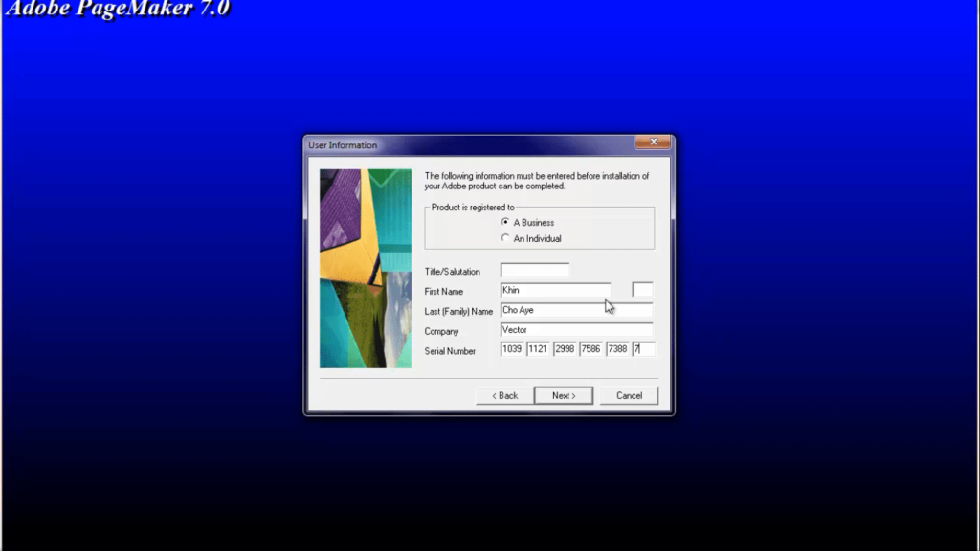Viewport: 980px width, 551px height.
Task: Click the Adobe PageMaker 7.0 heading
Action: [118, 9]
